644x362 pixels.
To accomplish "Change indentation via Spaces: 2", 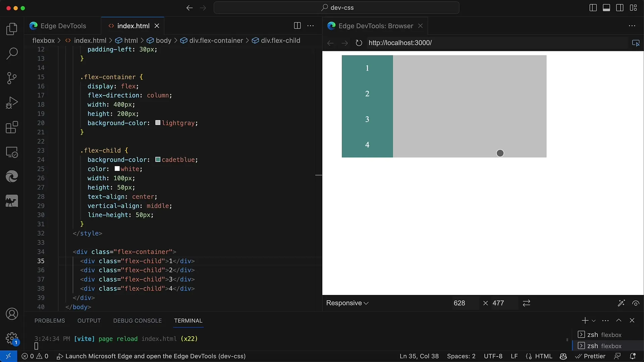I will pos(461,356).
